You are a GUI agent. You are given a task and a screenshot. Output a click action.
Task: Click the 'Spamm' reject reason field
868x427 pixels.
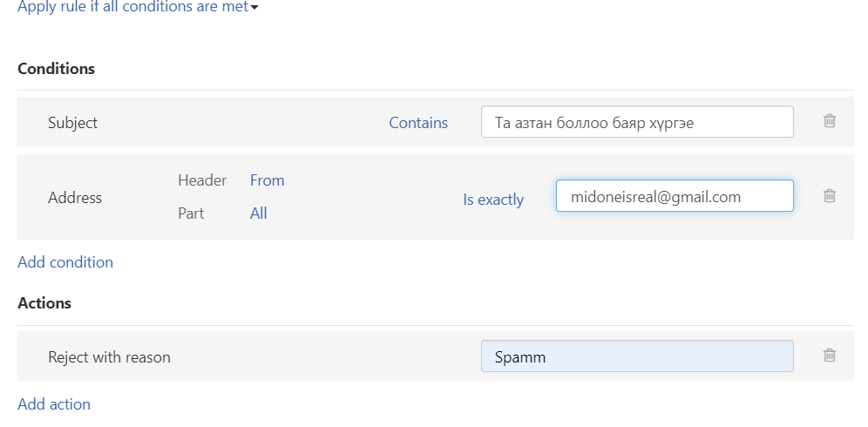(637, 356)
